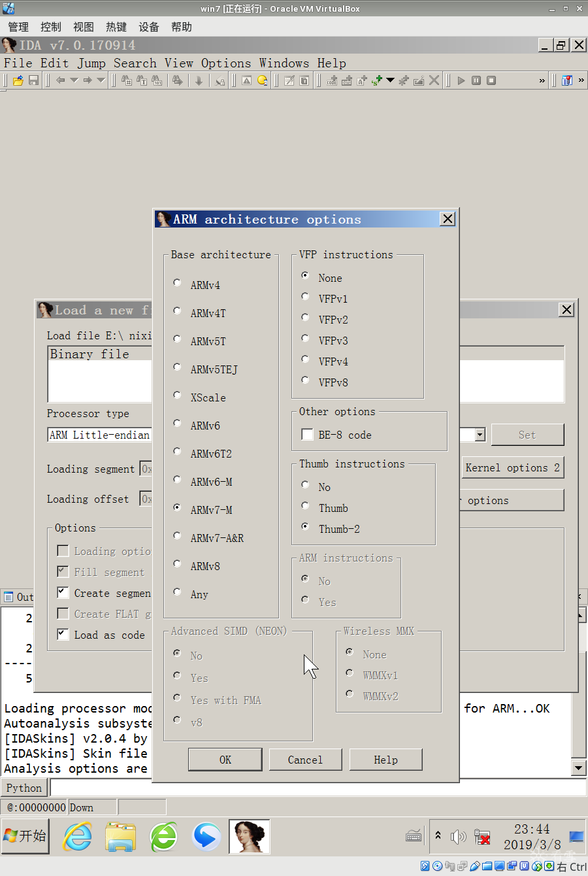The image size is (588, 876).
Task: Start the debugger with the play icon
Action: coord(461,80)
